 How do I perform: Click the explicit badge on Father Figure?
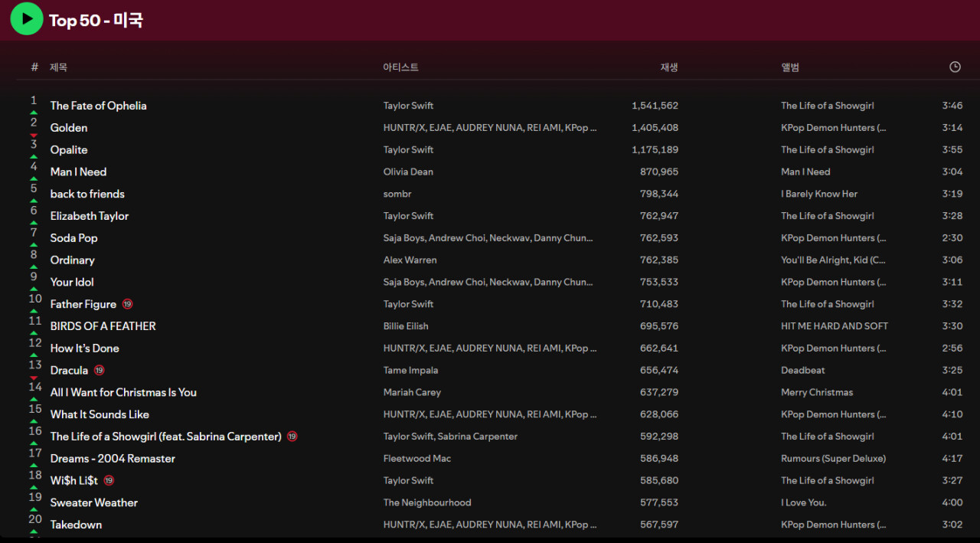pyautogui.click(x=127, y=304)
